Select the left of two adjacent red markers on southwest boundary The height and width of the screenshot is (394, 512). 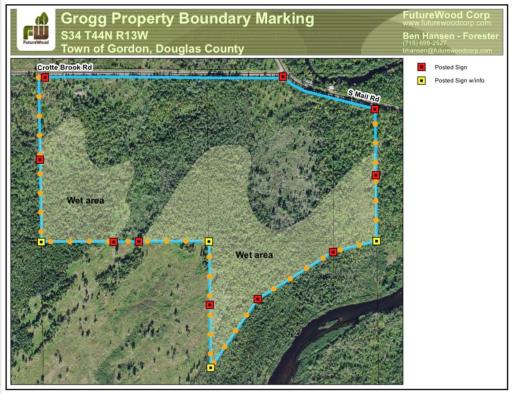[x=113, y=242]
